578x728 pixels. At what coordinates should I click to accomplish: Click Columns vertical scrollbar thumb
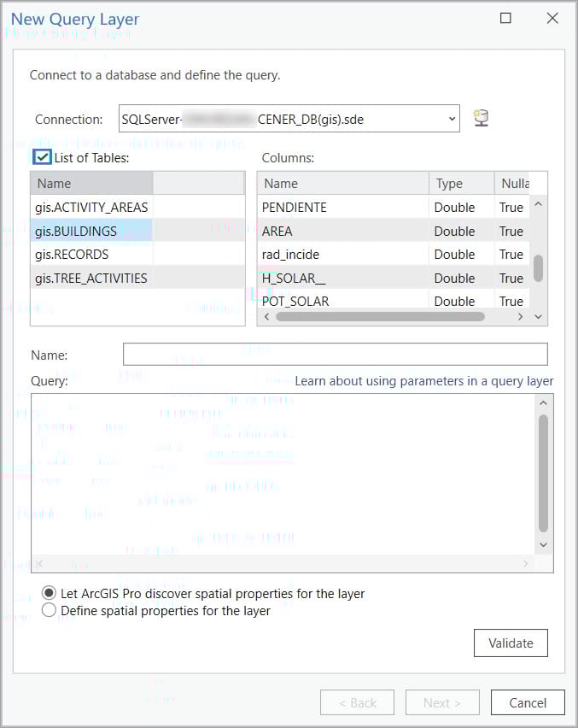[538, 268]
